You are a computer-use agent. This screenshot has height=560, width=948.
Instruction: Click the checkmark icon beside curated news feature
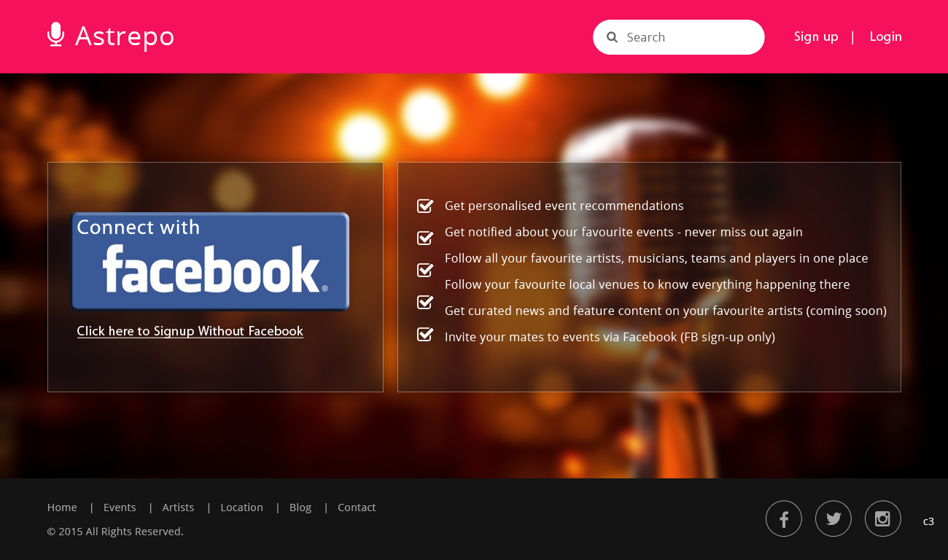tap(425, 302)
